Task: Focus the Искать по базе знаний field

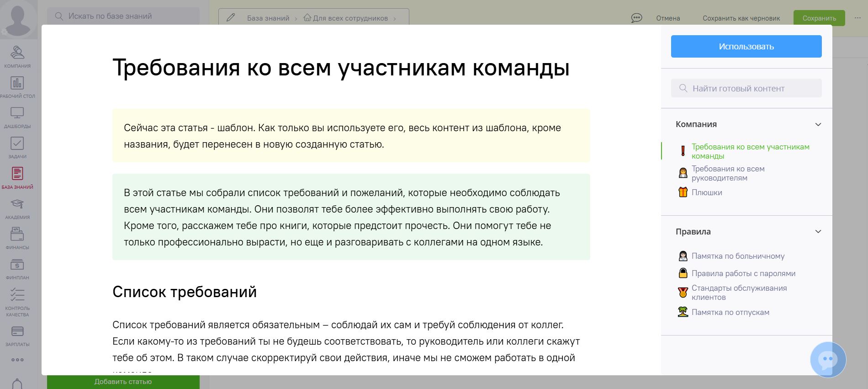Action: click(123, 16)
